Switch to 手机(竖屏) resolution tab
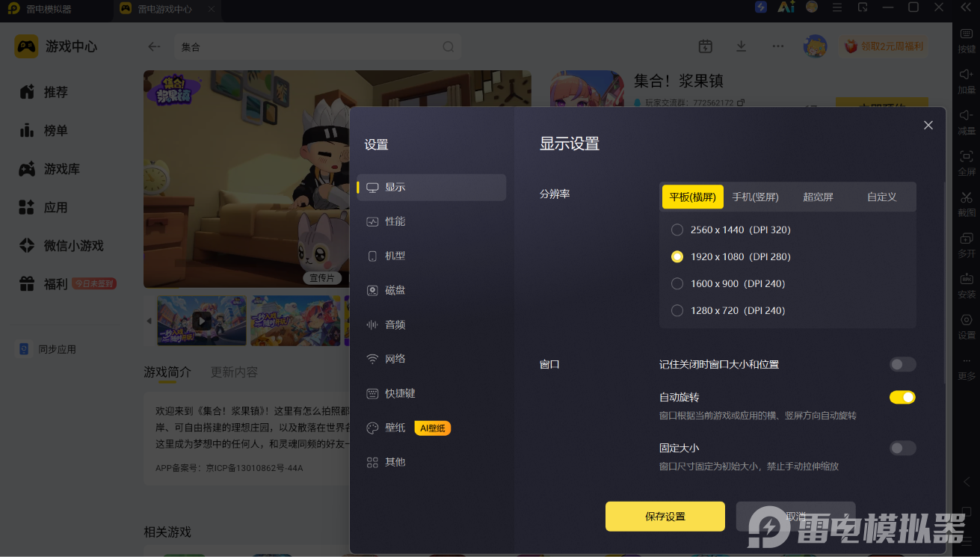980x557 pixels. pyautogui.click(x=756, y=197)
